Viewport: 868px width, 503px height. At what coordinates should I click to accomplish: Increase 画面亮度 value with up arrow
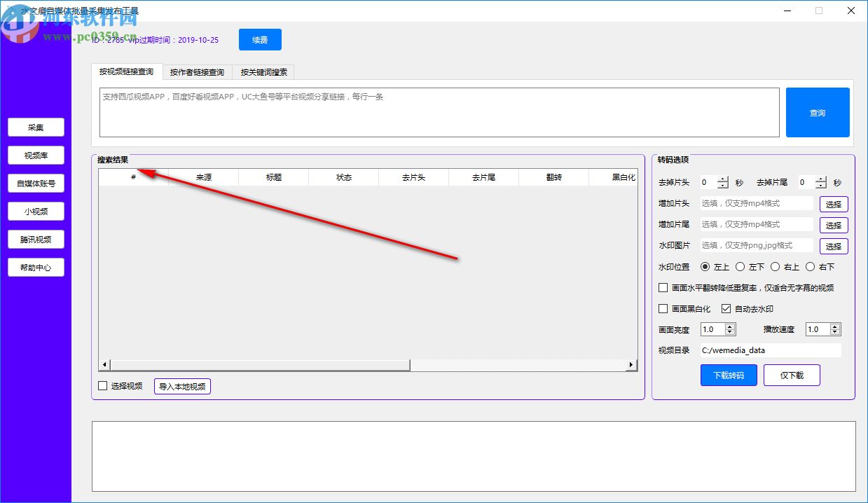[731, 326]
